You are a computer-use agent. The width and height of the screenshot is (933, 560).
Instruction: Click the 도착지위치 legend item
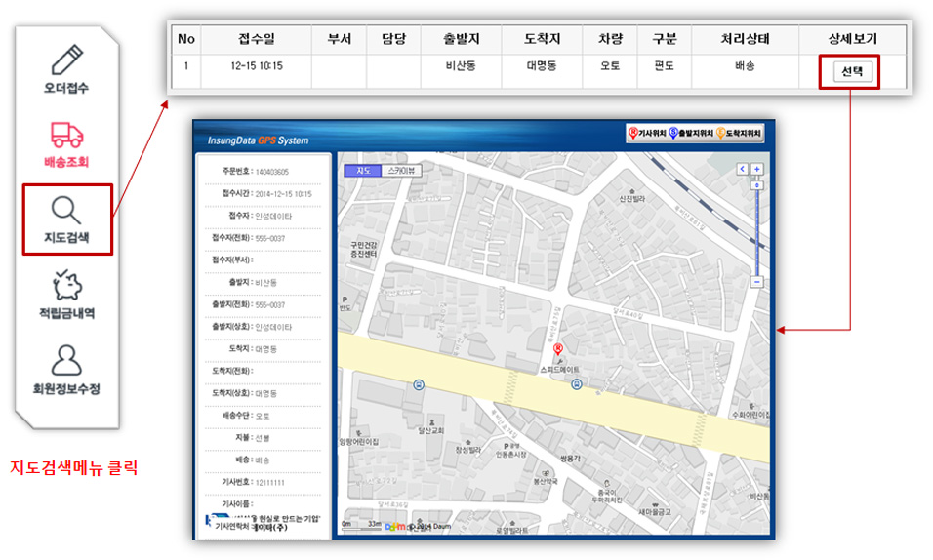click(738, 134)
